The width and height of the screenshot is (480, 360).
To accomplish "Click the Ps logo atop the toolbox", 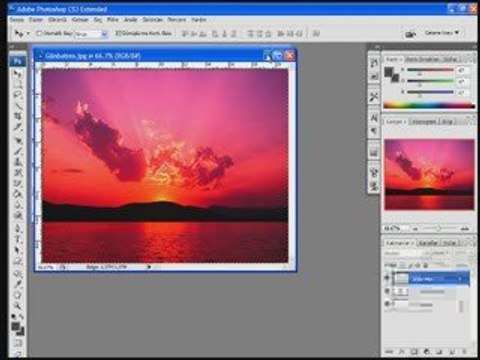I will [17, 61].
